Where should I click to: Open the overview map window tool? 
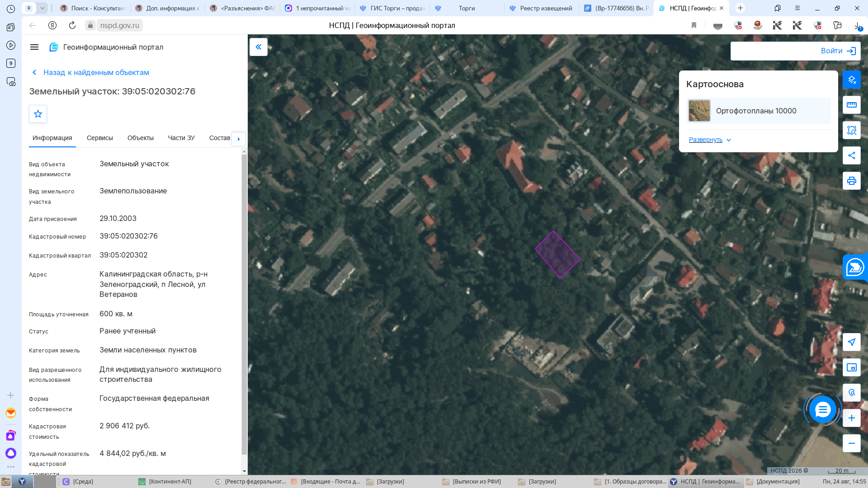point(852,367)
